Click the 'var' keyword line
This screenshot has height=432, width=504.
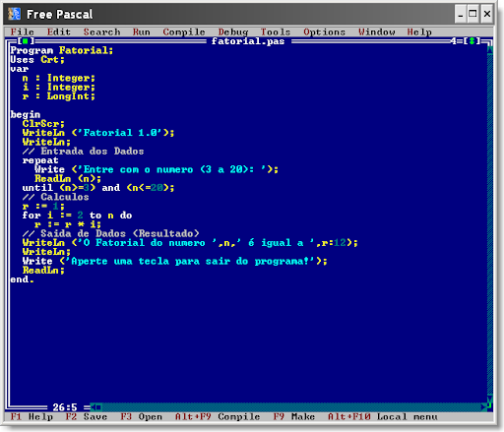pos(20,69)
